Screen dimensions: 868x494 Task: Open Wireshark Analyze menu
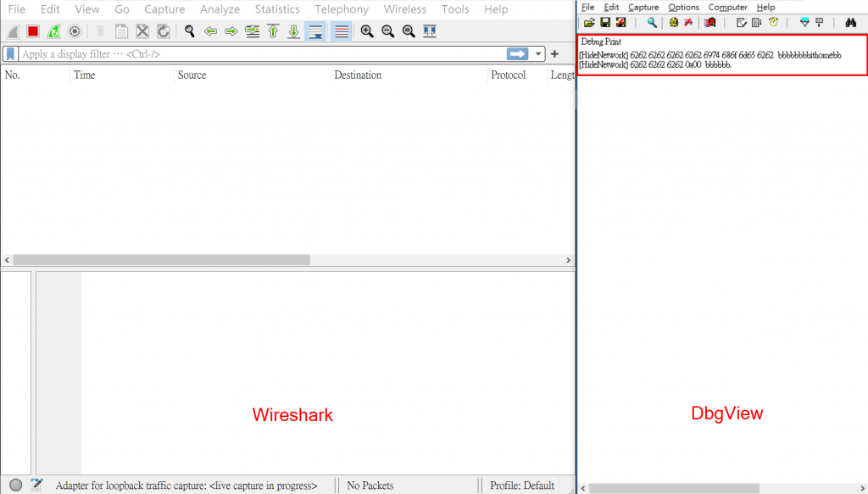(x=220, y=9)
